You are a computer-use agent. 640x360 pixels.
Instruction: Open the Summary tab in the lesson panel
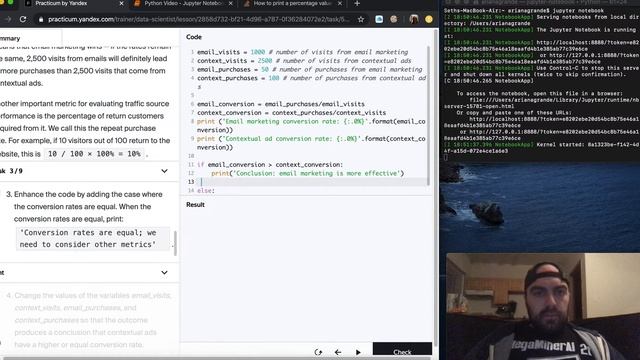click(10, 38)
